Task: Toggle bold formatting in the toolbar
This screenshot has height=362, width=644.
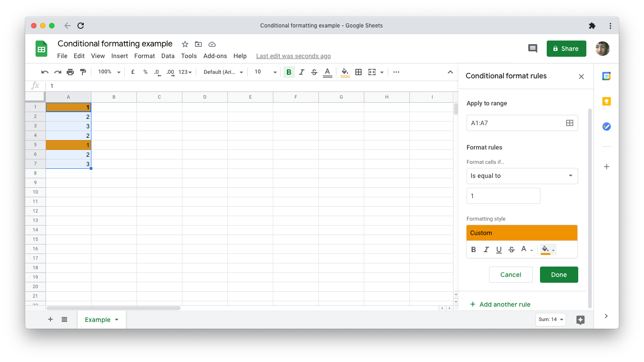Action: (289, 72)
